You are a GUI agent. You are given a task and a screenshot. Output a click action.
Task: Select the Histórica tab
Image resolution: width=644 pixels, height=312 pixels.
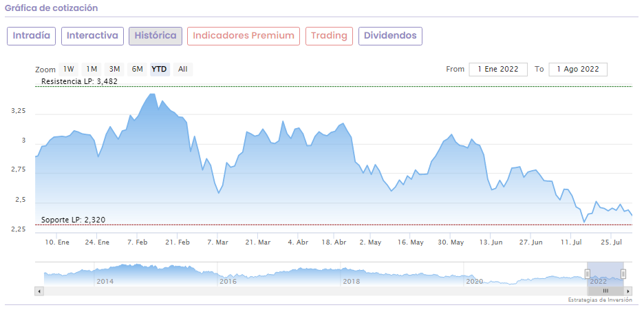(155, 36)
